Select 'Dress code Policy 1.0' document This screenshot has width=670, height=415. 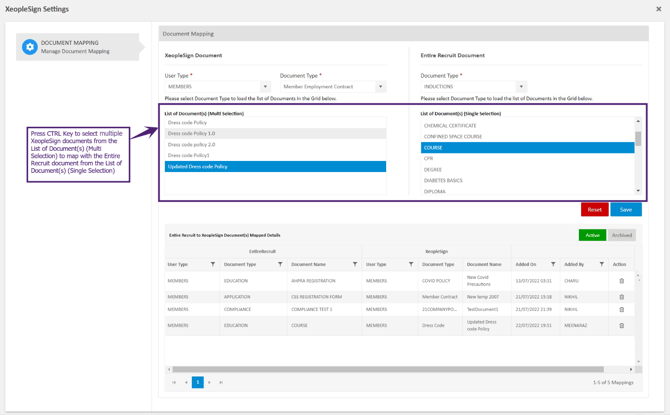tap(276, 133)
